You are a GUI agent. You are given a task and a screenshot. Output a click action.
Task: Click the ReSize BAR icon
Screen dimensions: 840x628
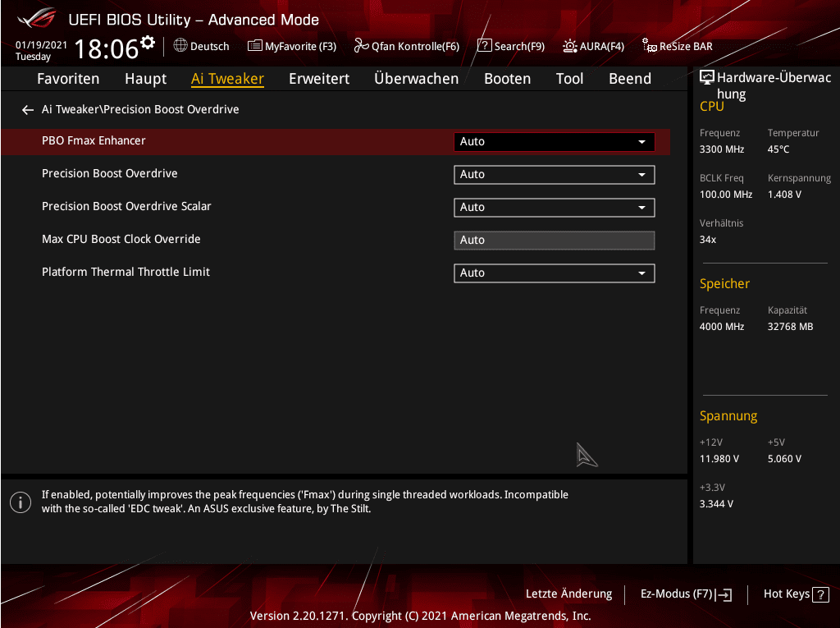pyautogui.click(x=650, y=46)
